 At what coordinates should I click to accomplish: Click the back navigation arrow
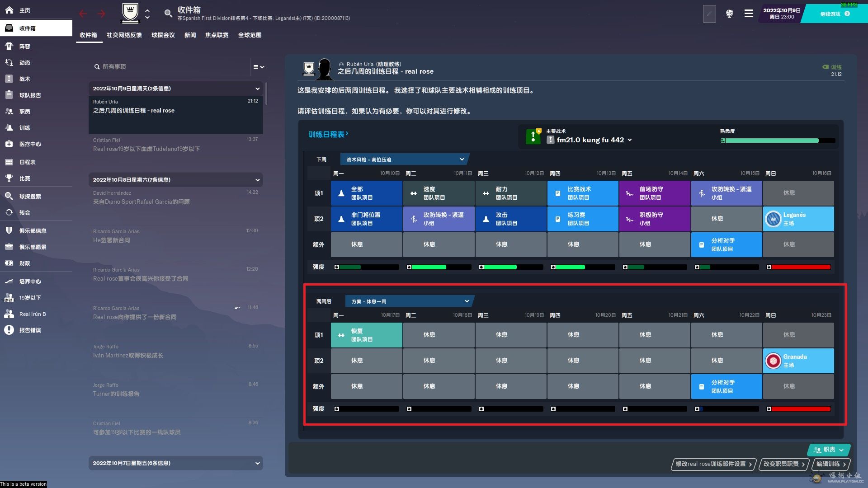click(83, 14)
